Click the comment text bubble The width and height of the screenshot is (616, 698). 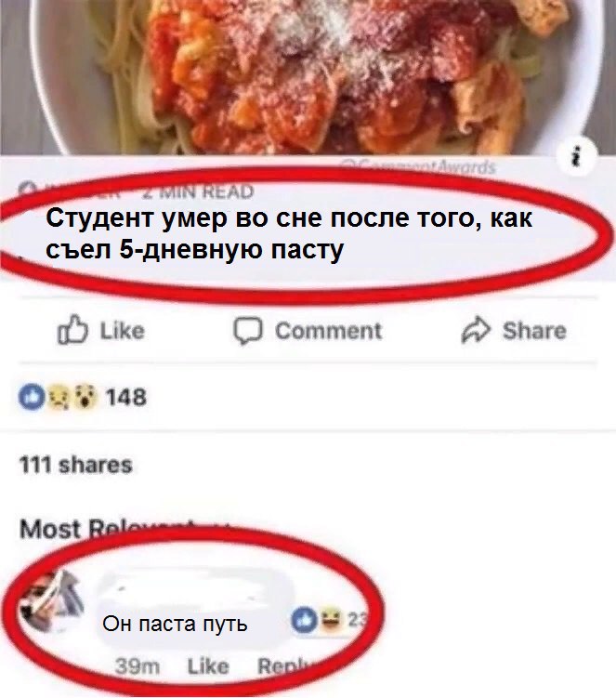click(x=194, y=608)
